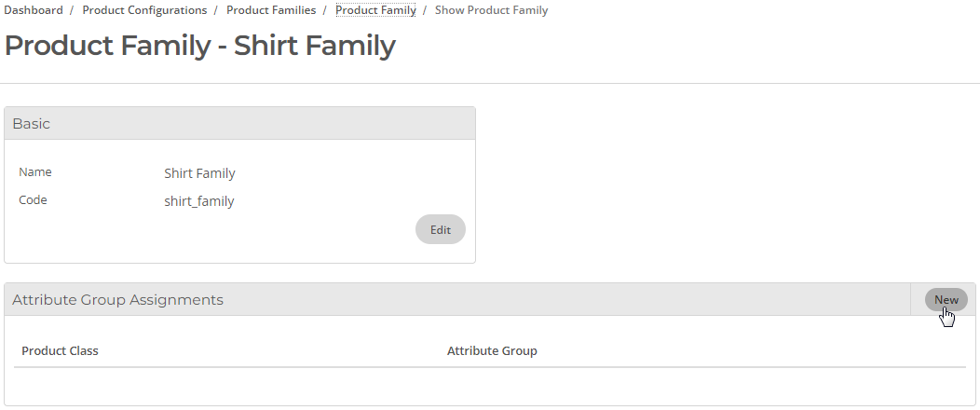Click the slash after Product Configurations

pyautogui.click(x=216, y=10)
